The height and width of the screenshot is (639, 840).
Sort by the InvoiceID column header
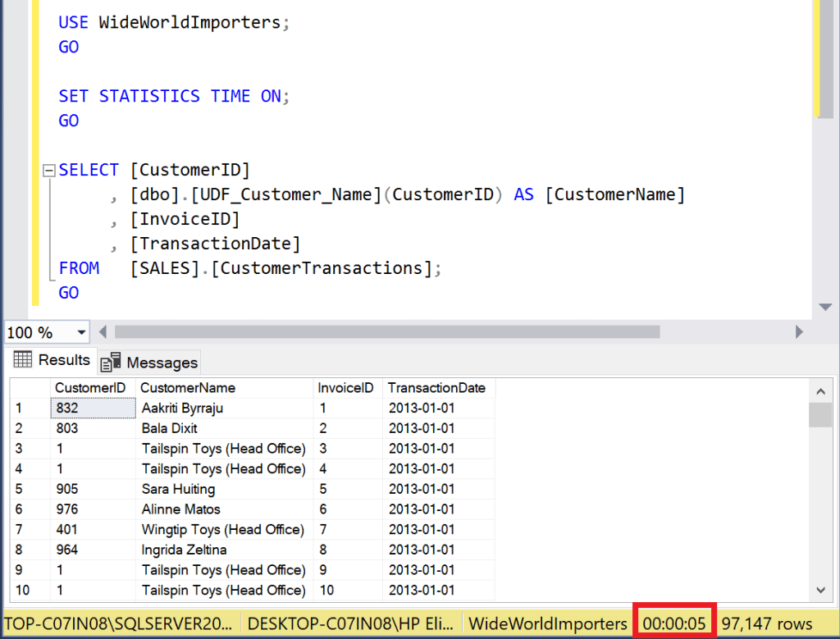[x=345, y=388]
